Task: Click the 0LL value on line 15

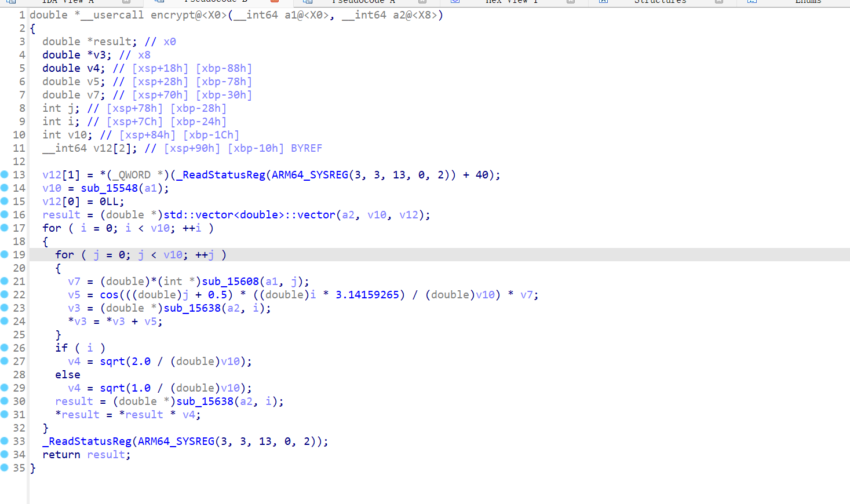Action: pyautogui.click(x=110, y=202)
